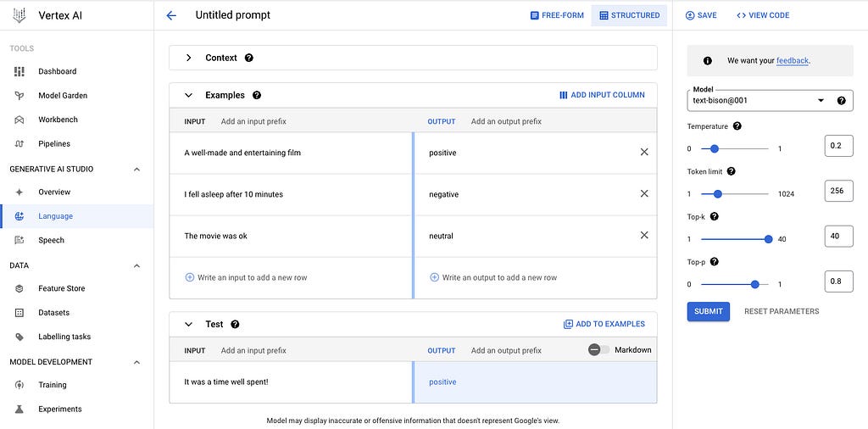Click 'Write an output to add a new row'
The height and width of the screenshot is (429, 868).
493,277
